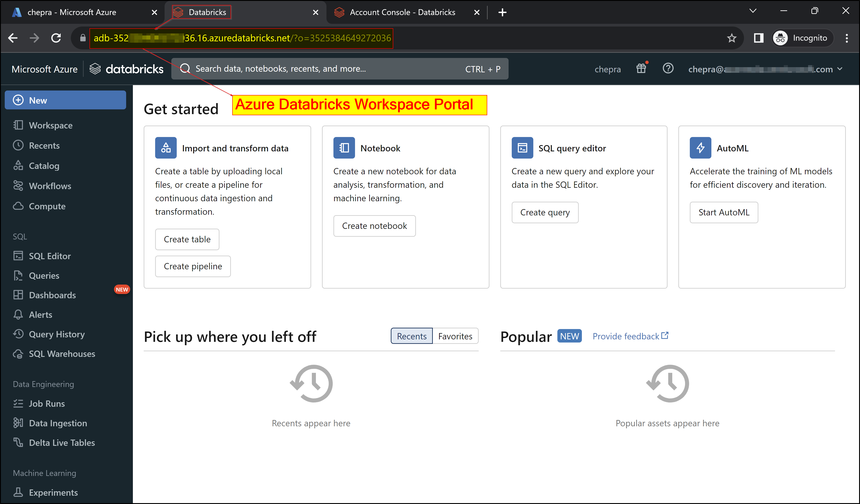
Task: Open the browser tab search chevron
Action: click(x=753, y=11)
